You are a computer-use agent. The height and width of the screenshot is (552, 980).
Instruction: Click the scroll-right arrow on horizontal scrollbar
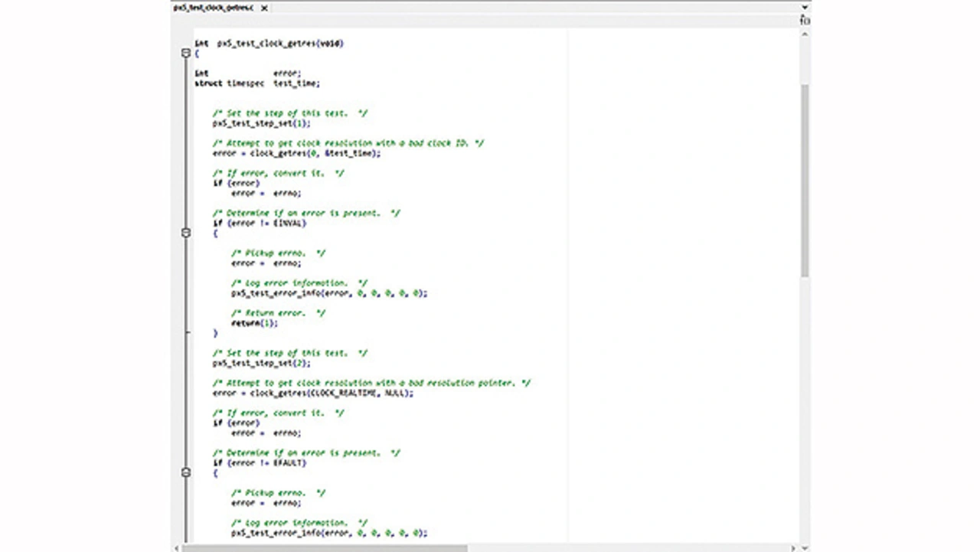(793, 548)
